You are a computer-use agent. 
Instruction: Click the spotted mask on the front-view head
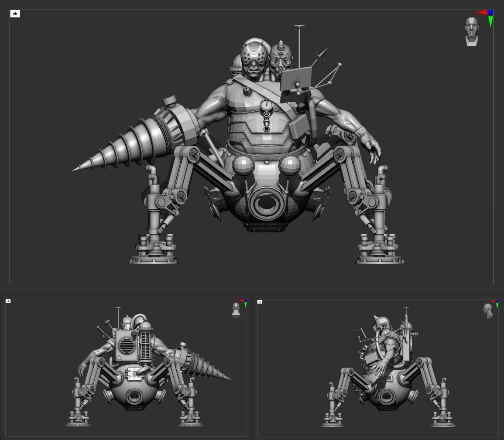(253, 56)
